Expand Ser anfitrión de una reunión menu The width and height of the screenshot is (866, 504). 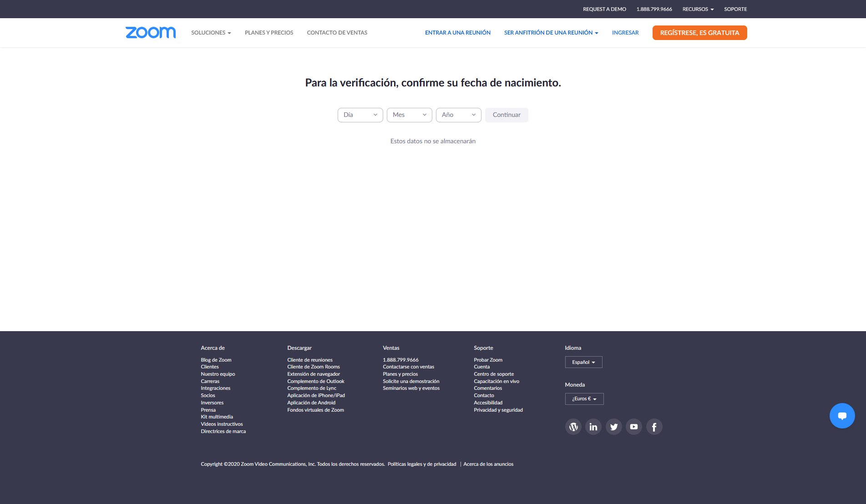pyautogui.click(x=551, y=33)
